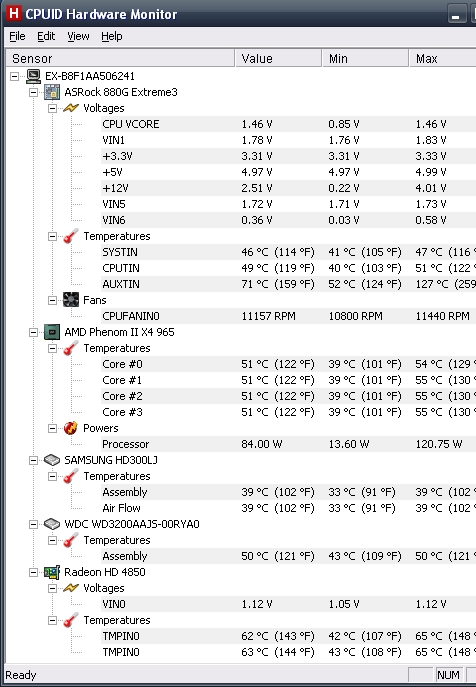Click the ASRock 880G Extreme3 motherboard icon
The width and height of the screenshot is (476, 687).
pos(52,92)
